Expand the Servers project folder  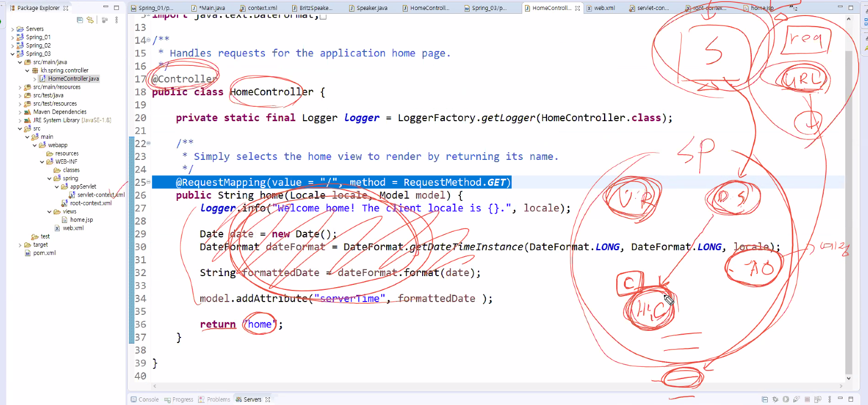click(x=13, y=29)
